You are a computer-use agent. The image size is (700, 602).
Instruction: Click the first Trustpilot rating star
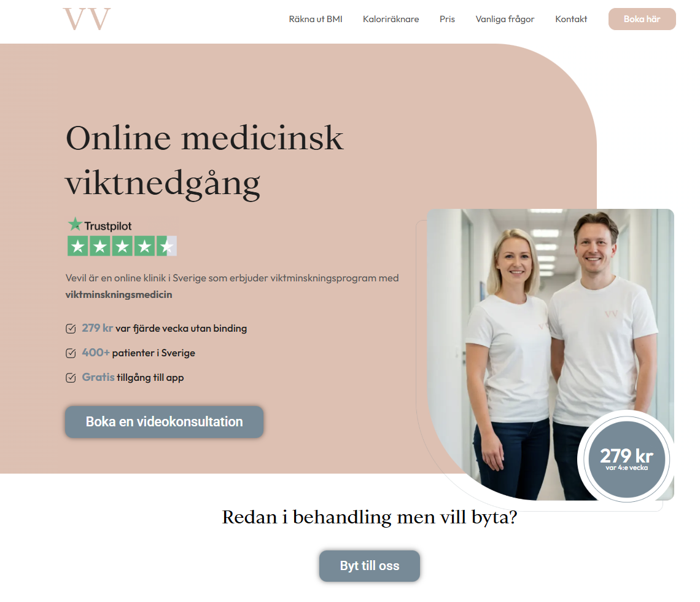tap(78, 246)
